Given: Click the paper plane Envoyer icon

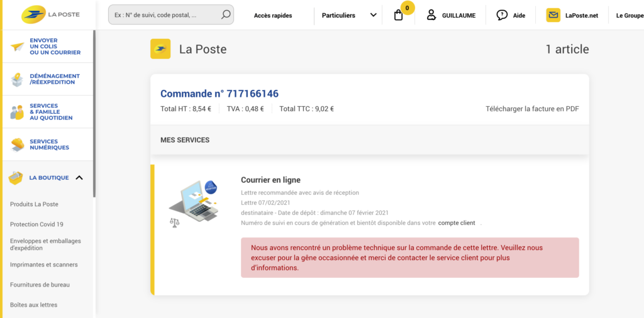Looking at the screenshot, I should pyautogui.click(x=17, y=47).
